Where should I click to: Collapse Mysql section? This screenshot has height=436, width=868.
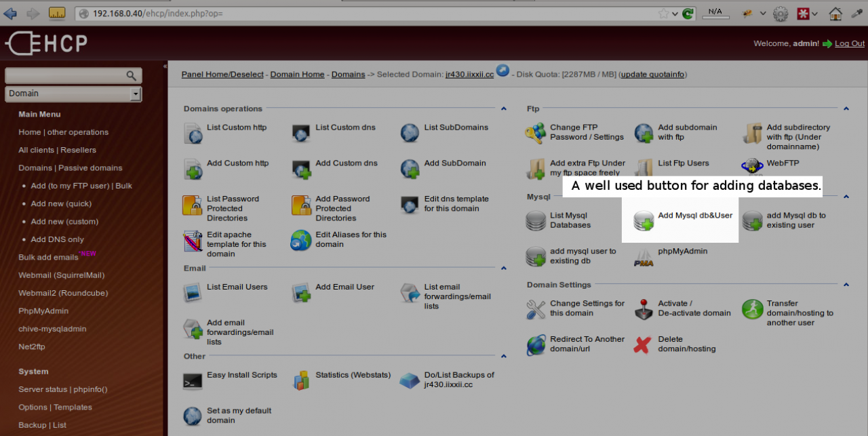click(x=846, y=197)
